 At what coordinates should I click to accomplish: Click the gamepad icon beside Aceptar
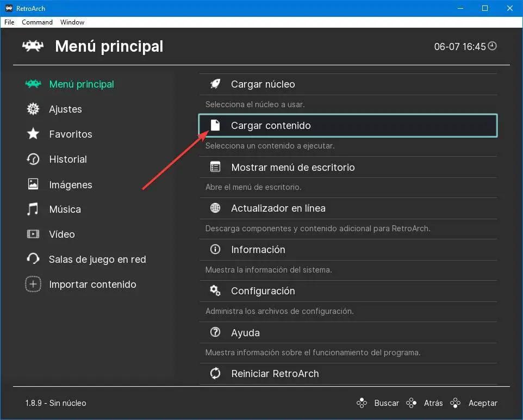point(455,403)
